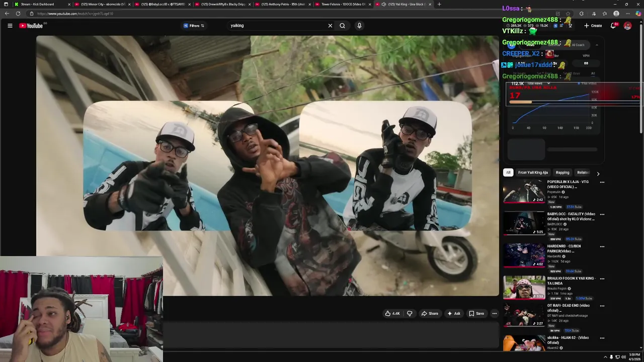
Task: Share the current video
Action: (x=430, y=314)
